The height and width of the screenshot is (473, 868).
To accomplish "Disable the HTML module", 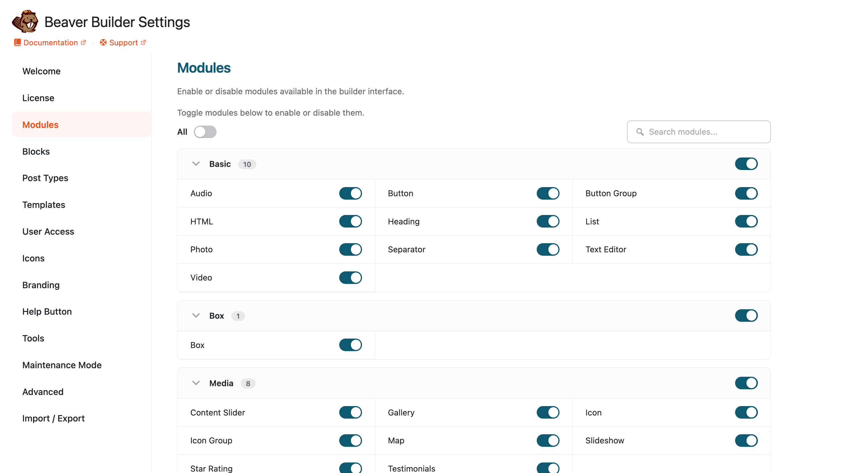I will (x=350, y=222).
